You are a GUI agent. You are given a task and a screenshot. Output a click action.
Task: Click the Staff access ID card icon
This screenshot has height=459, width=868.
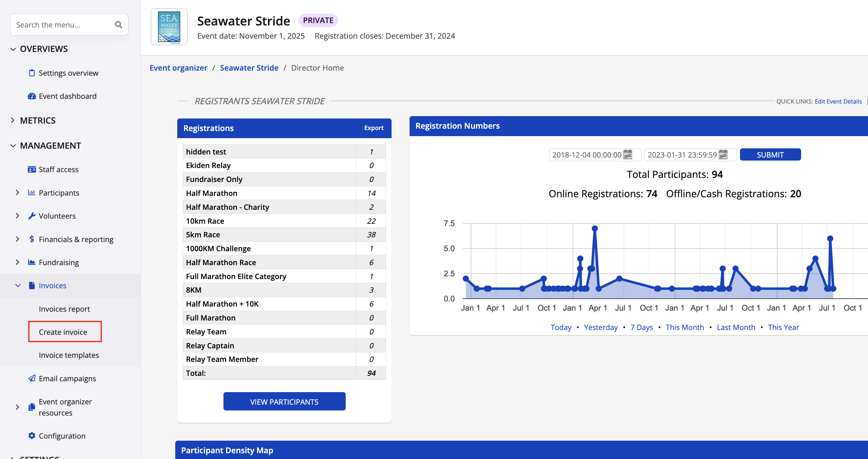coord(32,169)
